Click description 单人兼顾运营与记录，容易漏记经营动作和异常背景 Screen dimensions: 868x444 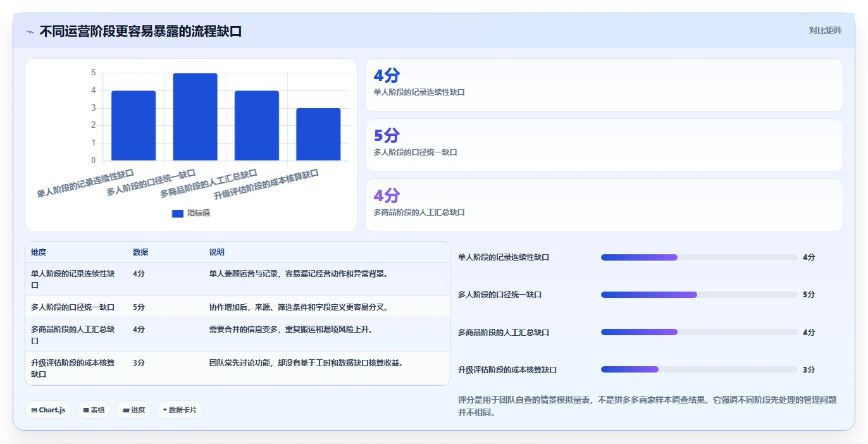(x=298, y=274)
